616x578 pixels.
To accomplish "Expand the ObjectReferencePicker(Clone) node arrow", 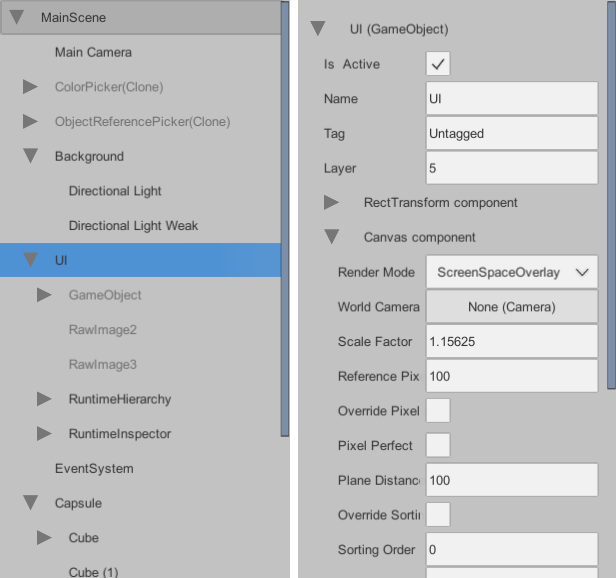I will (30, 121).
